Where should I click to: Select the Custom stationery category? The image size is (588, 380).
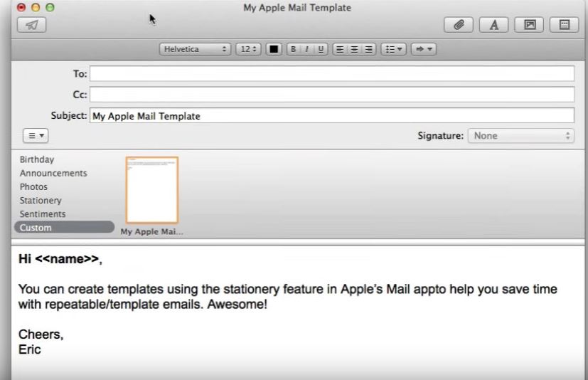64,228
